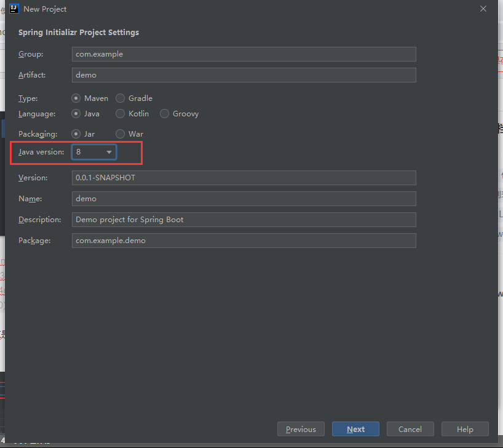The image size is (503, 448).
Task: Click the Type label
Action: click(x=28, y=98)
